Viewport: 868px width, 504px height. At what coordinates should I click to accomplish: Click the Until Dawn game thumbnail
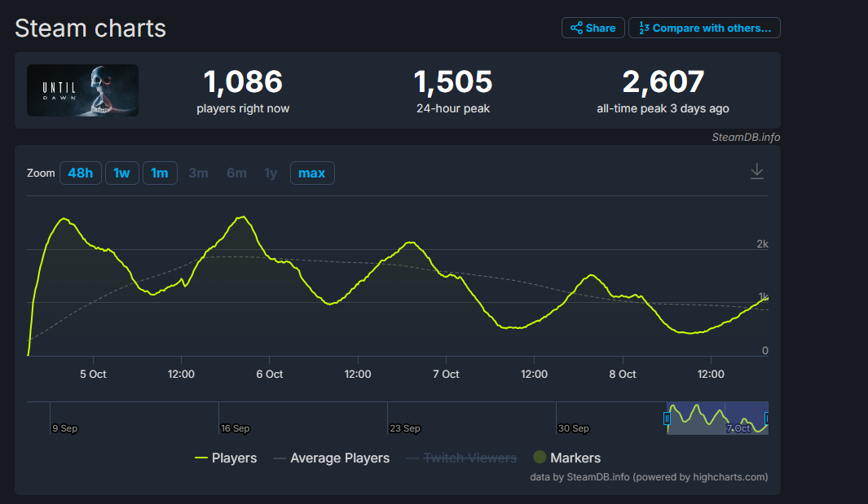(82, 90)
